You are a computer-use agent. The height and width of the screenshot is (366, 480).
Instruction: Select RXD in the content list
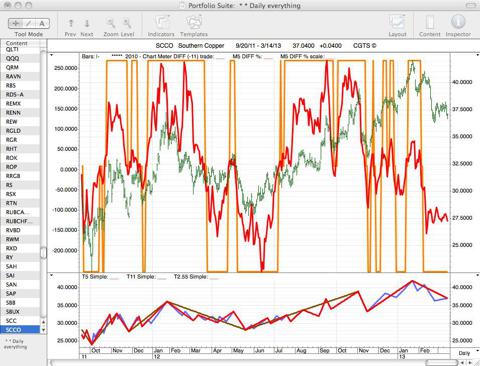click(x=20, y=248)
